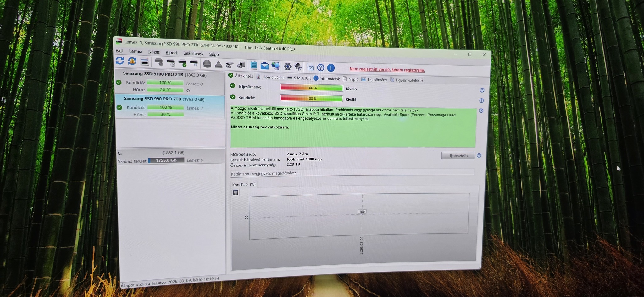Click the 'Lemez: 1' label of the 990 PRO
Image resolution: width=644 pixels, height=297 pixels.
pos(195,108)
